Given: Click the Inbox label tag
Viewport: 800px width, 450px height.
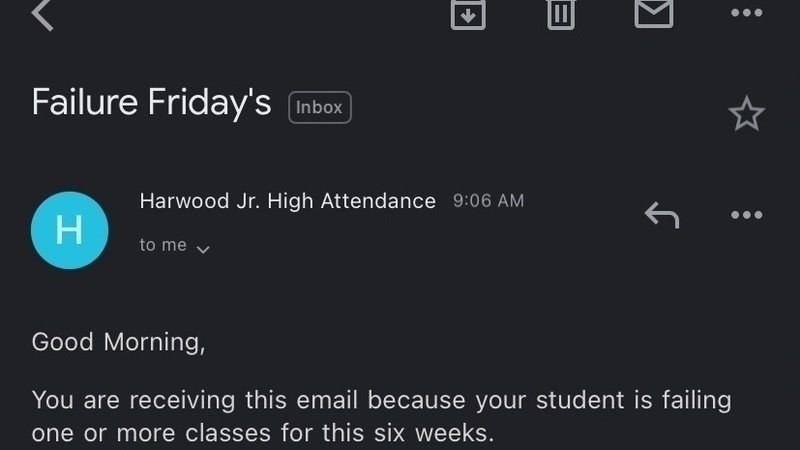Looking at the screenshot, I should (x=320, y=107).
